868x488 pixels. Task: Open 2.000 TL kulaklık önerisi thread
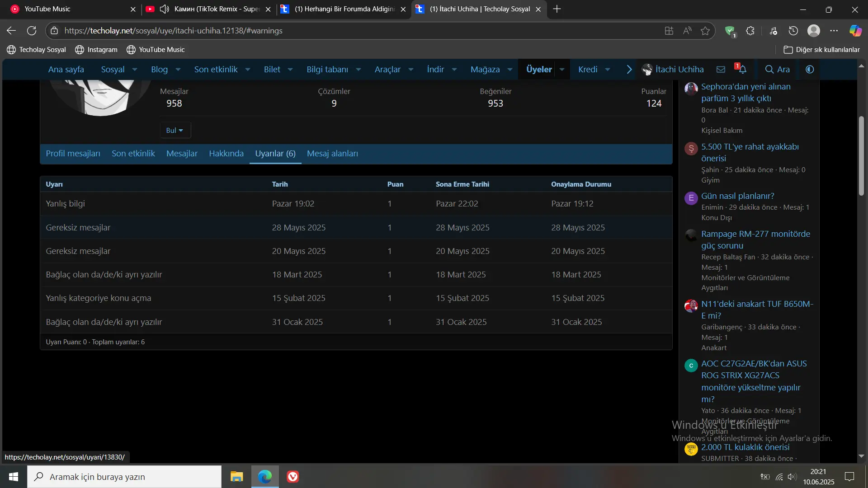point(745,447)
